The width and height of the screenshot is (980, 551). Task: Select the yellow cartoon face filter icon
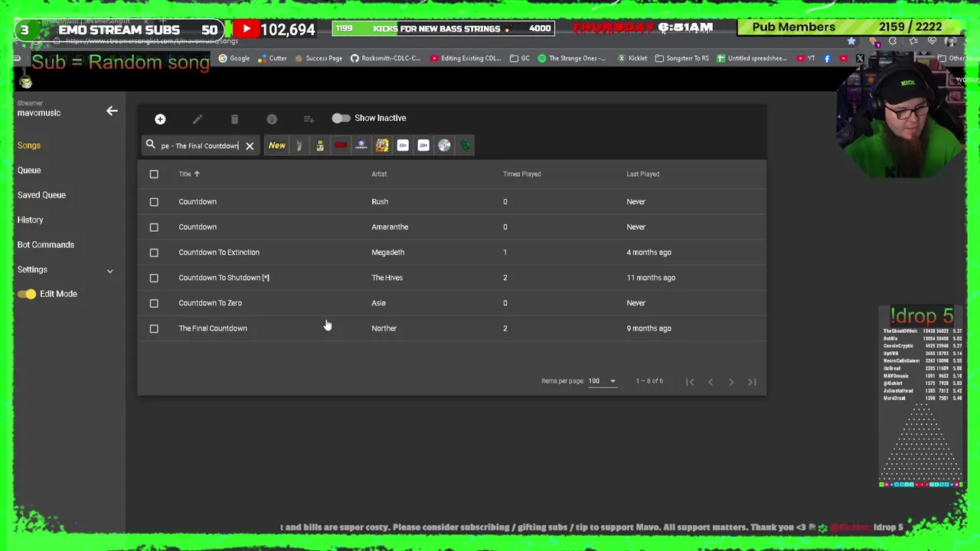click(382, 145)
